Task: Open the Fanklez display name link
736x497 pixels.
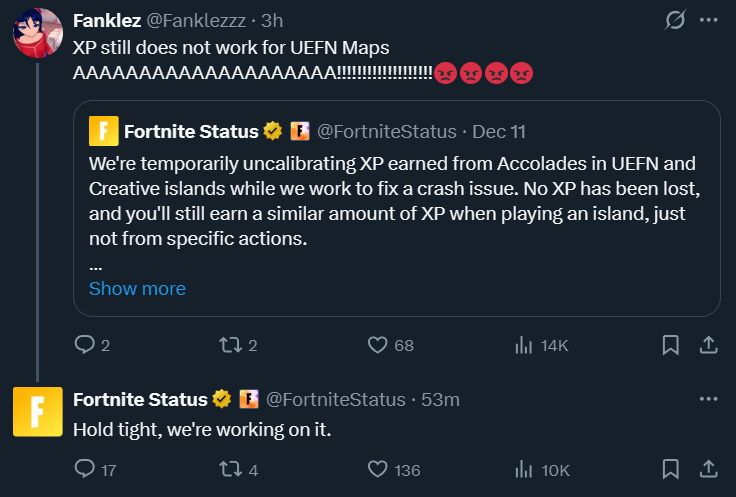Action: pos(107,21)
